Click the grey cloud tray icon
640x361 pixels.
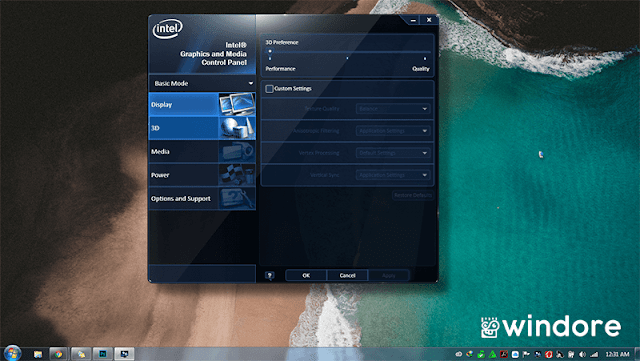click(459, 354)
